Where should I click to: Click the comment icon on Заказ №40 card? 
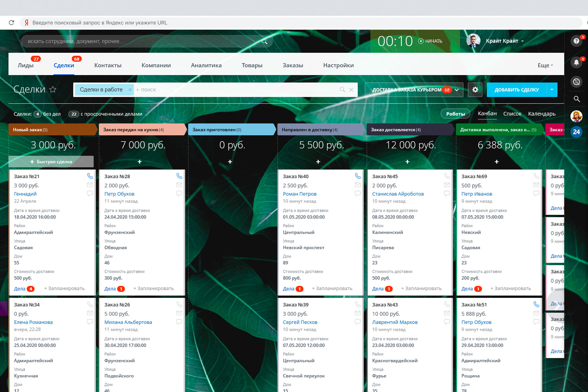coord(357,194)
